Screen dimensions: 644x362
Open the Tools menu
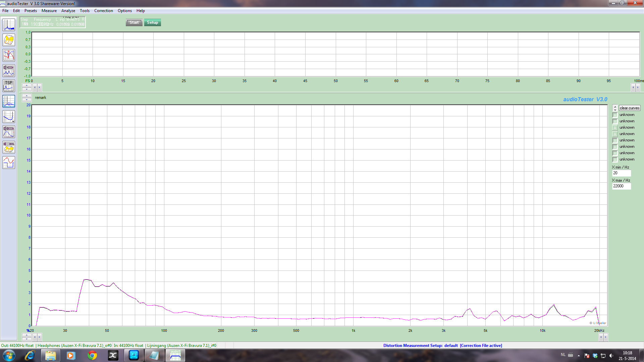pyautogui.click(x=85, y=11)
